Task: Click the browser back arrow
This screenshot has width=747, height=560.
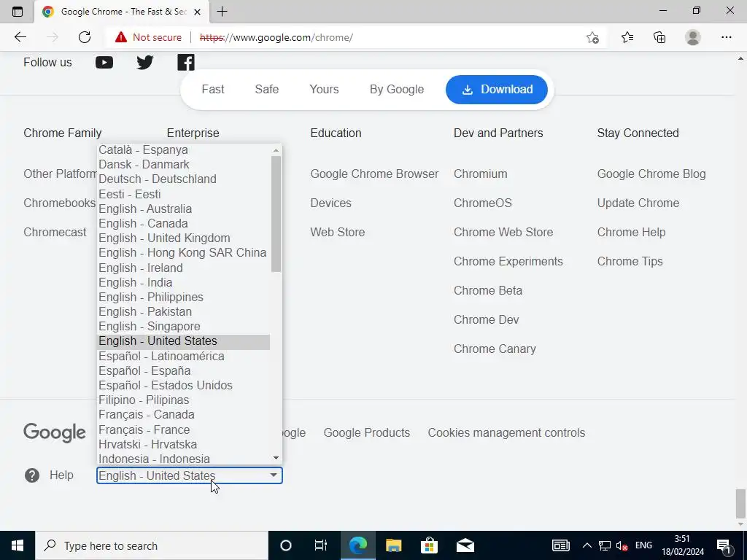Action: click(20, 37)
